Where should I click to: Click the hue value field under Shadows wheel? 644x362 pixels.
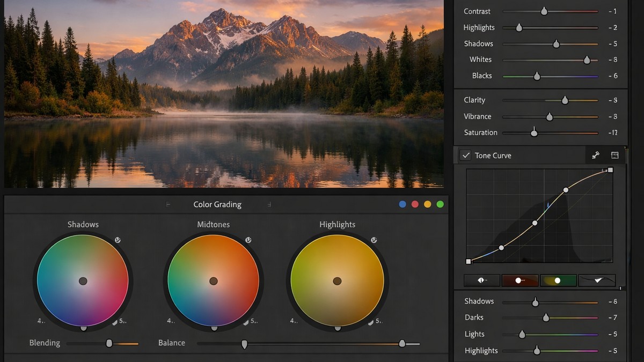click(41, 321)
